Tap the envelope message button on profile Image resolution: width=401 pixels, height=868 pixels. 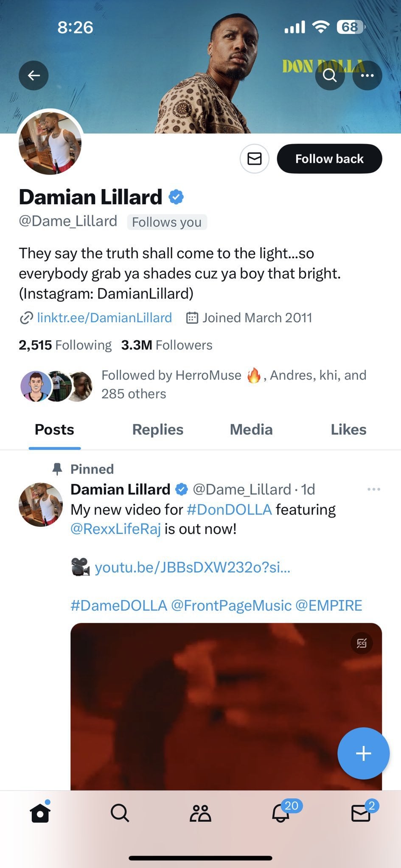(255, 159)
